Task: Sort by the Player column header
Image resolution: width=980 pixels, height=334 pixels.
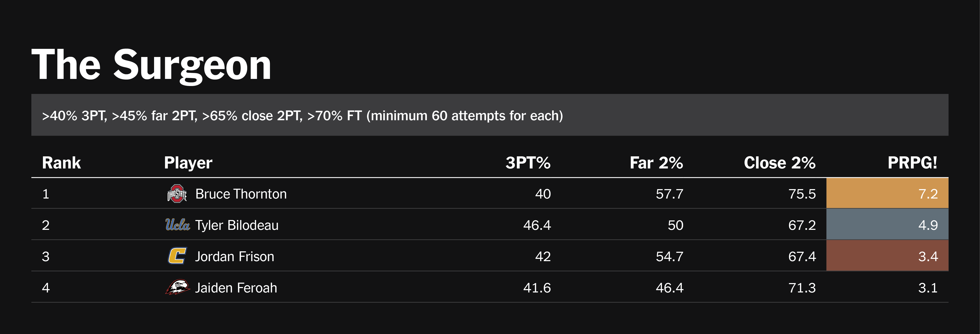Action: pos(188,163)
